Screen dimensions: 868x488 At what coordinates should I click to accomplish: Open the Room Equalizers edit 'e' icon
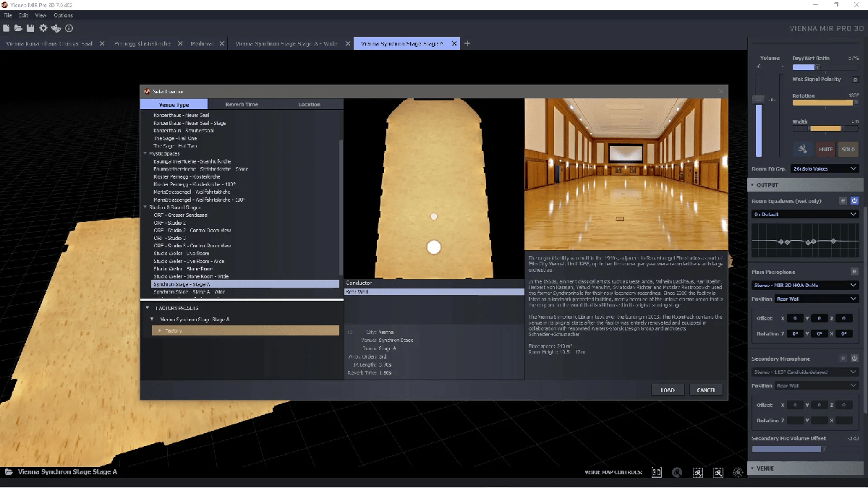coord(843,200)
